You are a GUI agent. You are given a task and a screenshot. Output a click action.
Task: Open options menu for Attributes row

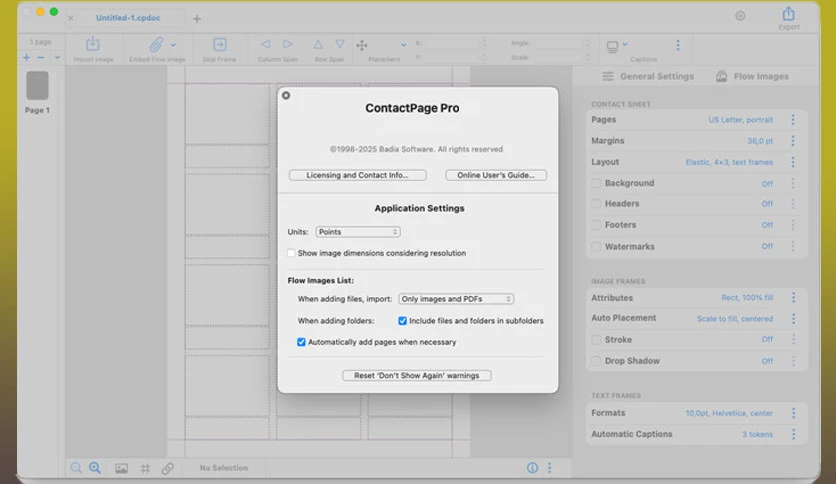coord(793,297)
